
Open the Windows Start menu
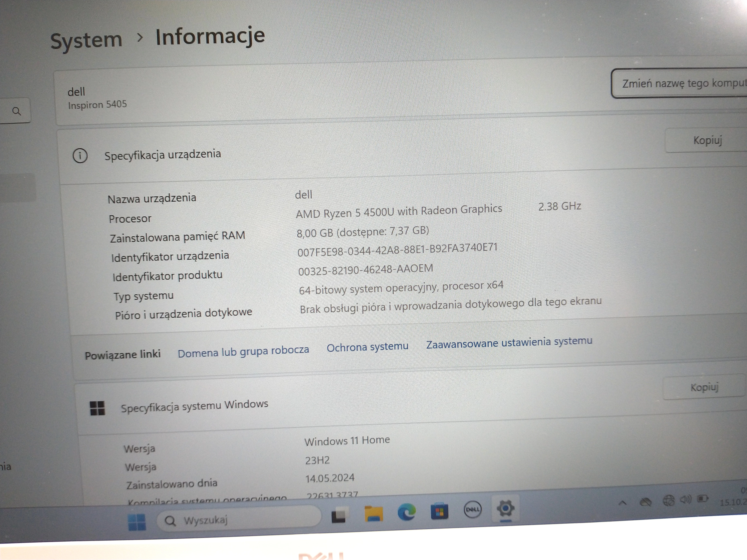[x=137, y=522]
